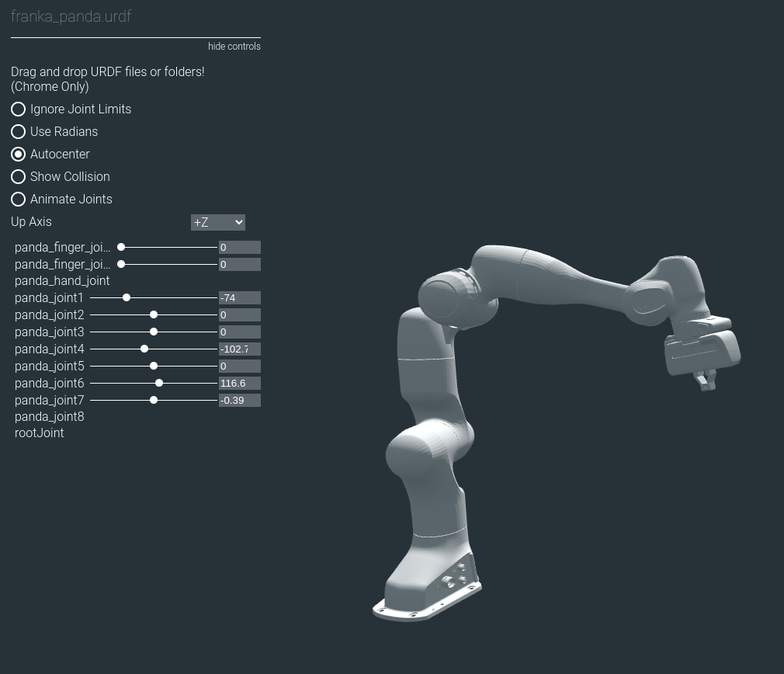Screen dimensions: 784x674
Task: Enable Show Collision rendering
Action: click(18, 176)
